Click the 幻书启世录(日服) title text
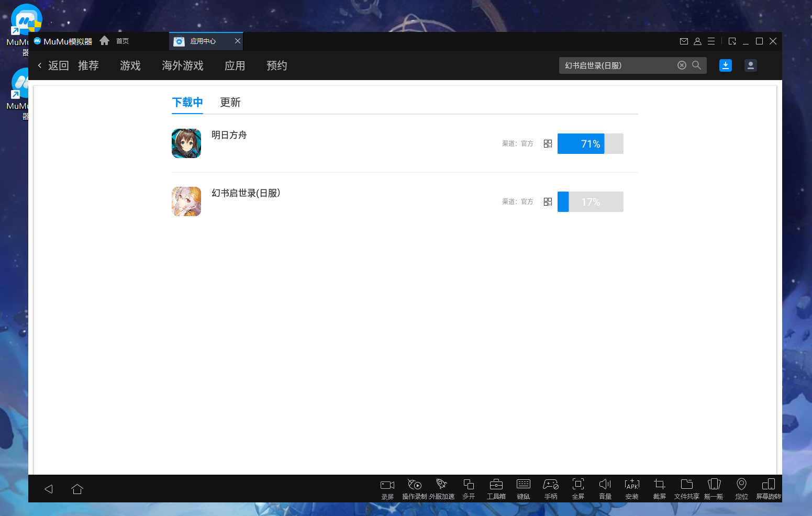 pos(246,193)
